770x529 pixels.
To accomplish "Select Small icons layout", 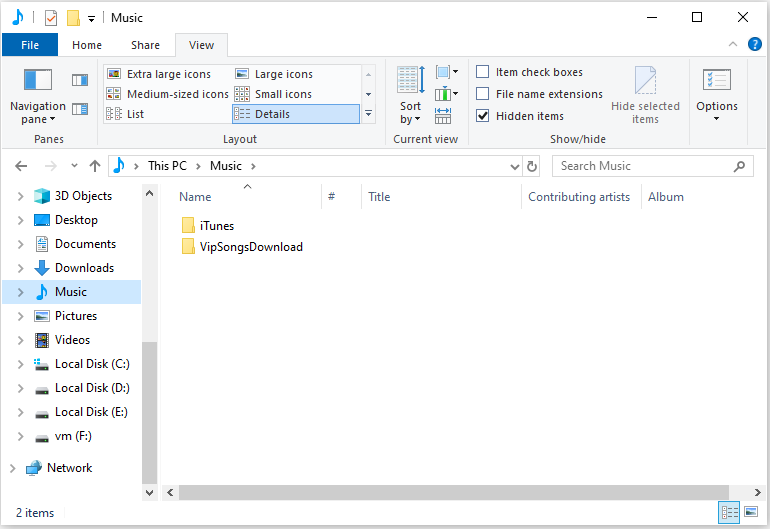I will (x=274, y=94).
